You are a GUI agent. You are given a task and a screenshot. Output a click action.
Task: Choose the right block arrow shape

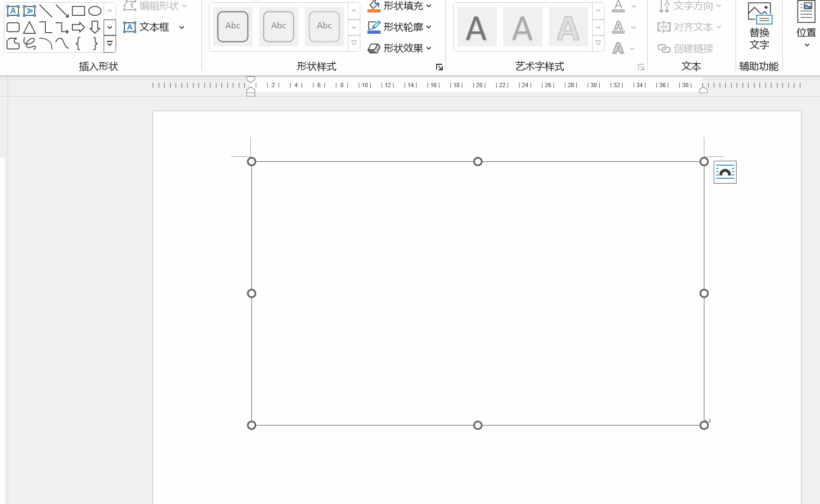(79, 27)
